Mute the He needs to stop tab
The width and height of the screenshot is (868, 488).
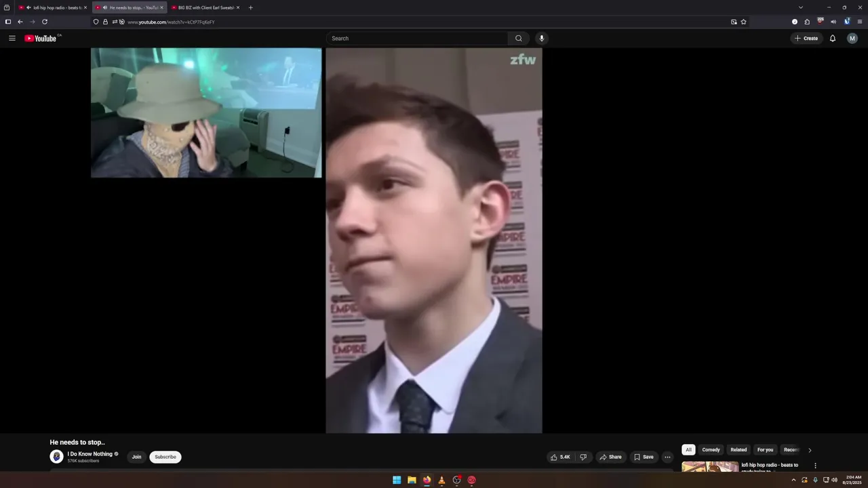104,7
